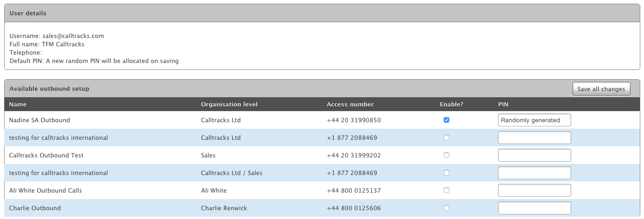Click the Access number column header
Viewport: 644px width, 219px height.
[350, 104]
